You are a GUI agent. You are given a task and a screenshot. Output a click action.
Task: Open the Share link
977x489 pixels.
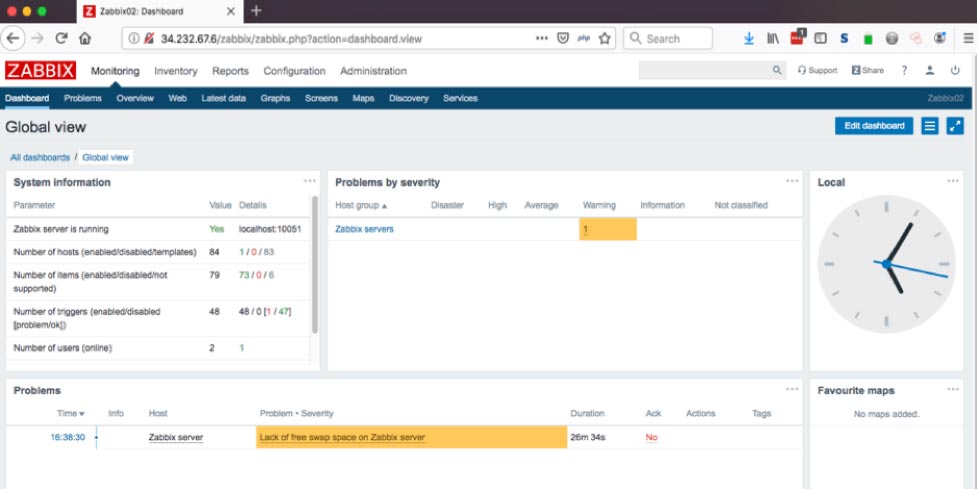pyautogui.click(x=868, y=70)
